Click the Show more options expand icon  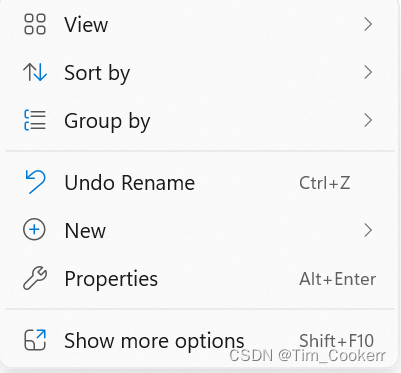[35, 340]
